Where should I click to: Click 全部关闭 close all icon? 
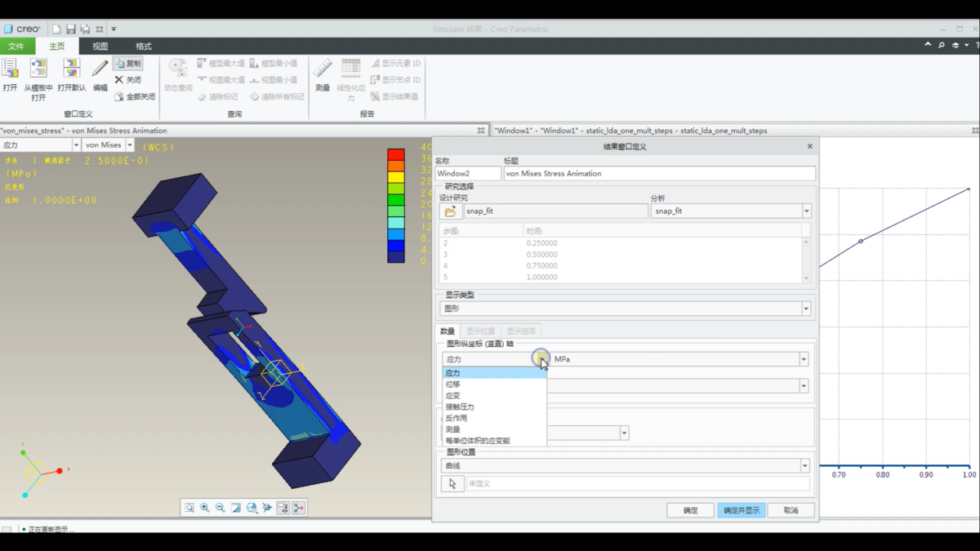(119, 96)
